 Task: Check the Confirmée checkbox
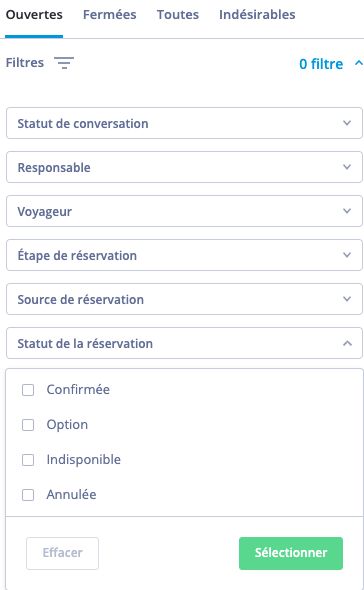28,390
